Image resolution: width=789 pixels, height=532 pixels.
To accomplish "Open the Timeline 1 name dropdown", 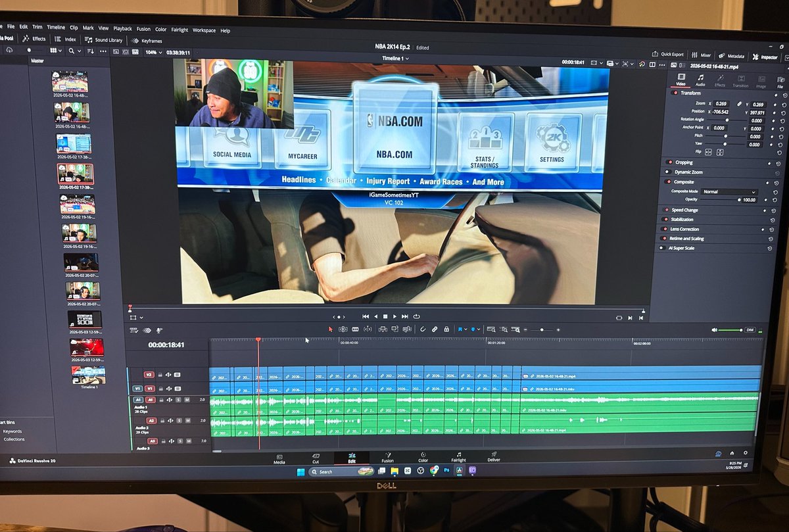I will point(395,59).
